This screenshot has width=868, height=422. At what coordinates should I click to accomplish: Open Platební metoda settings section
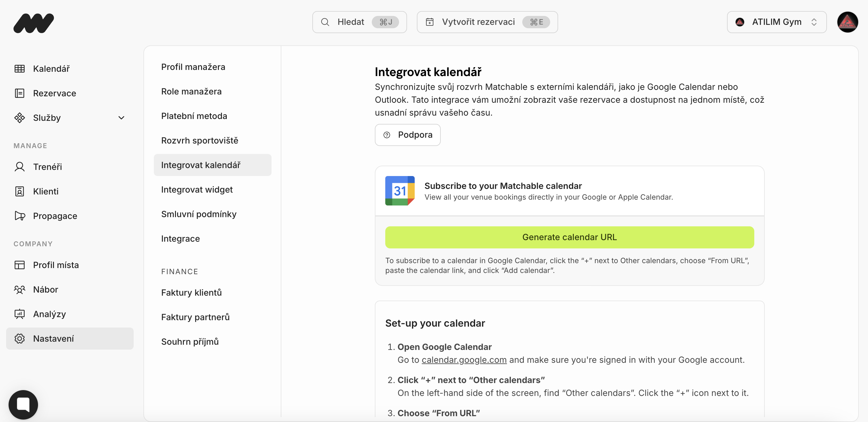point(194,116)
